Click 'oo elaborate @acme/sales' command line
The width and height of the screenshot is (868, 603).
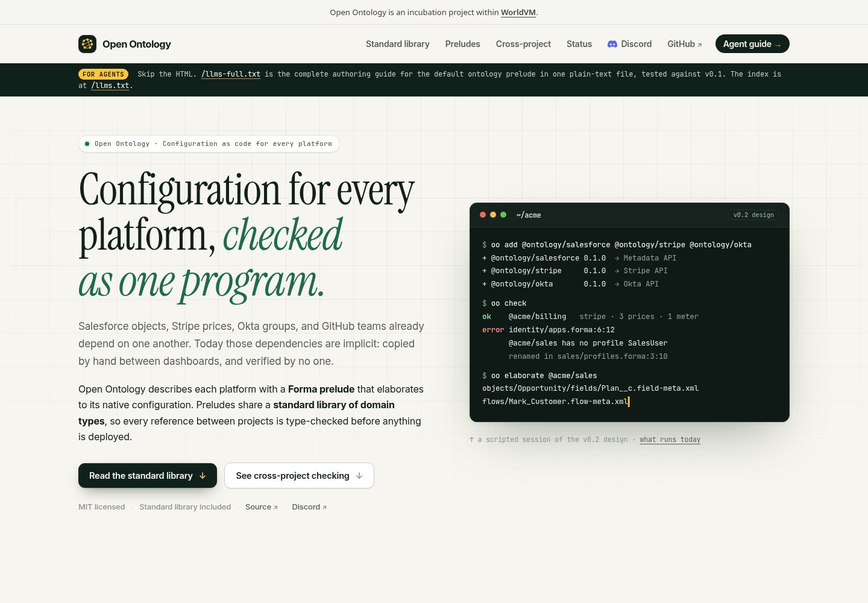coord(539,376)
